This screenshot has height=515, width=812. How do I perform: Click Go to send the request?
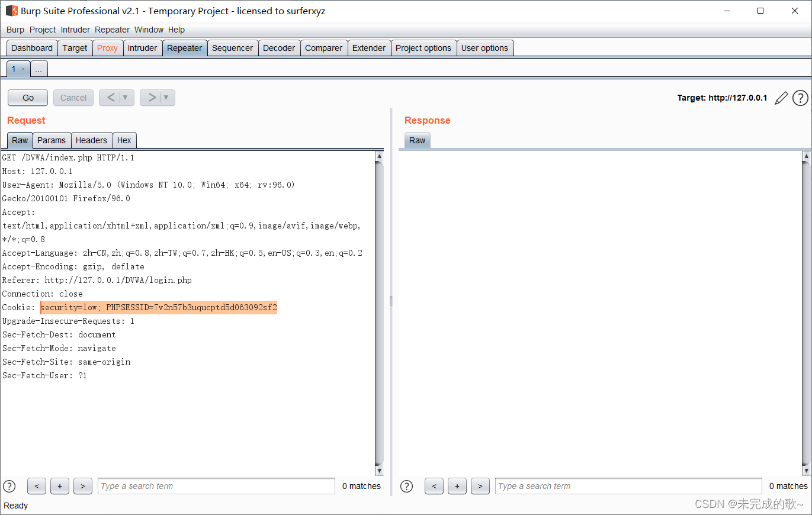(28, 98)
